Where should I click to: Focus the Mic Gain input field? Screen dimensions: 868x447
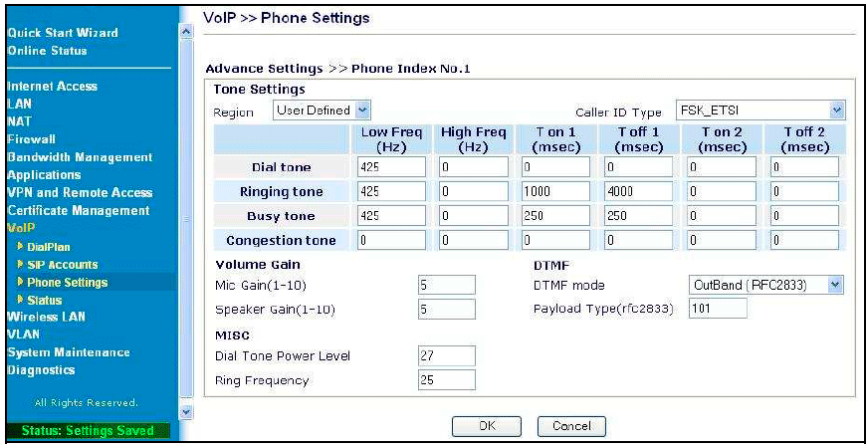[x=447, y=286]
